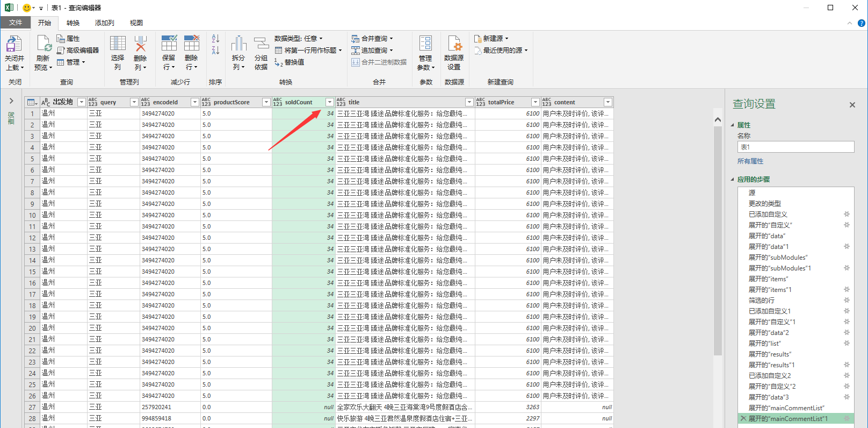The image size is (868, 428).
Task: Open help via the question mark icon
Action: pyautogui.click(x=862, y=23)
